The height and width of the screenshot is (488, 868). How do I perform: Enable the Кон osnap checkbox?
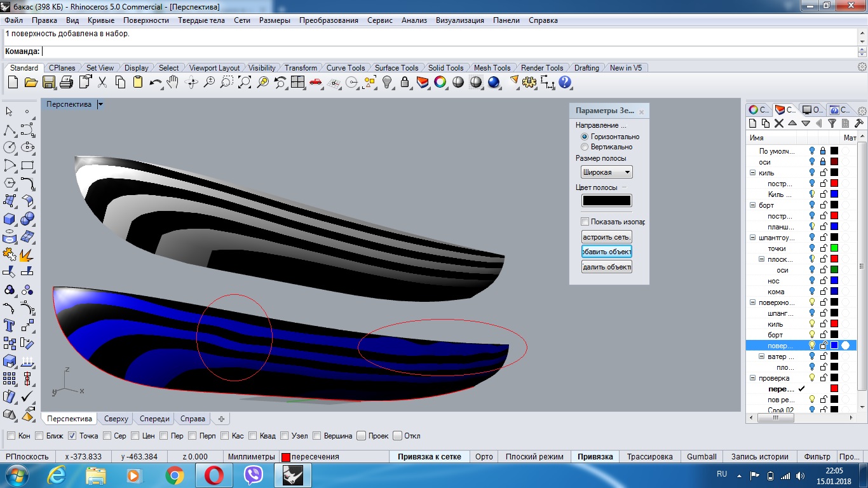[x=11, y=436]
